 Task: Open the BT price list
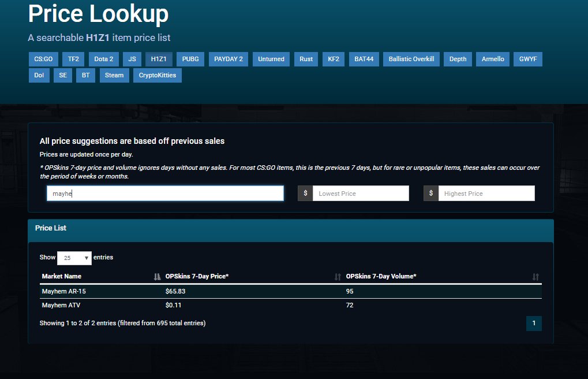(86, 75)
